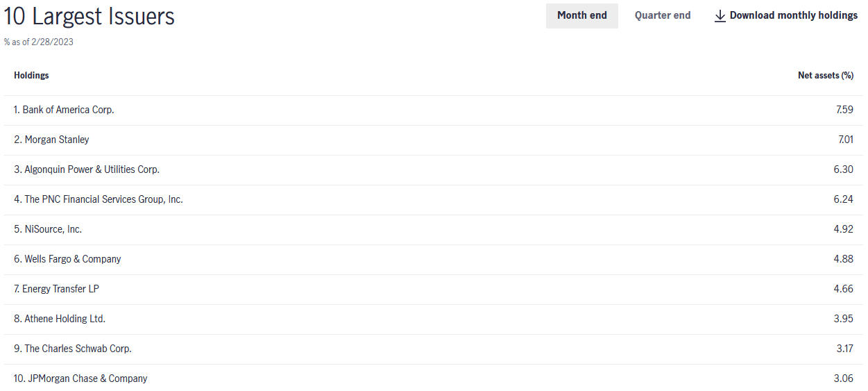Select The PNC Financial Services Group row
The width and height of the screenshot is (868, 391).
pyautogui.click(x=434, y=199)
